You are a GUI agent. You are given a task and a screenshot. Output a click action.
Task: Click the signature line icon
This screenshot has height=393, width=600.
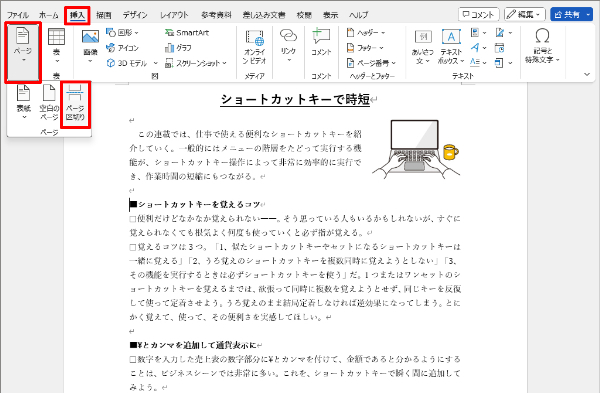[x=503, y=33]
